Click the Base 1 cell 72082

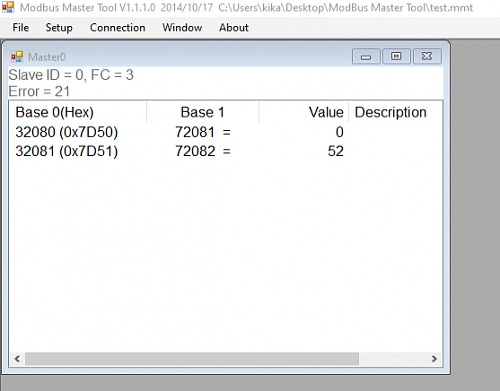195,151
